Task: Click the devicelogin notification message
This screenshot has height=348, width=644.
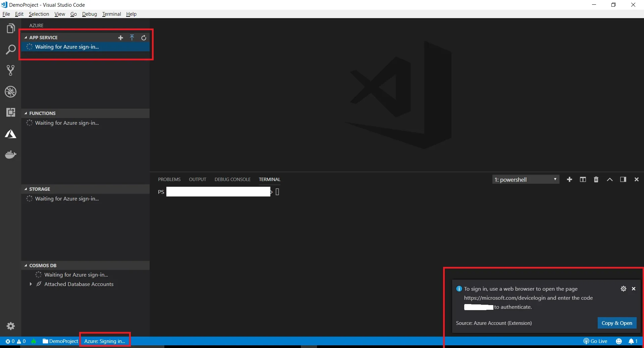Action: pos(528,298)
